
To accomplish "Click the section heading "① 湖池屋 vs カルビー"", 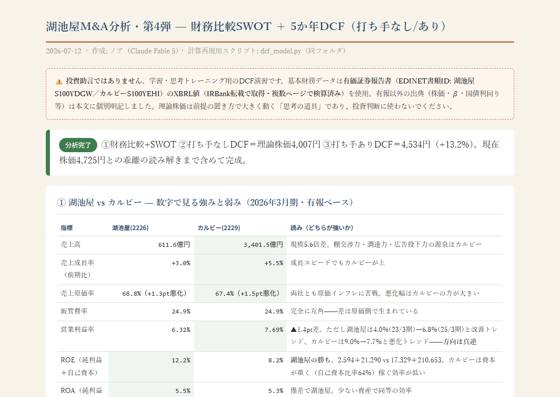I will point(99,202).
